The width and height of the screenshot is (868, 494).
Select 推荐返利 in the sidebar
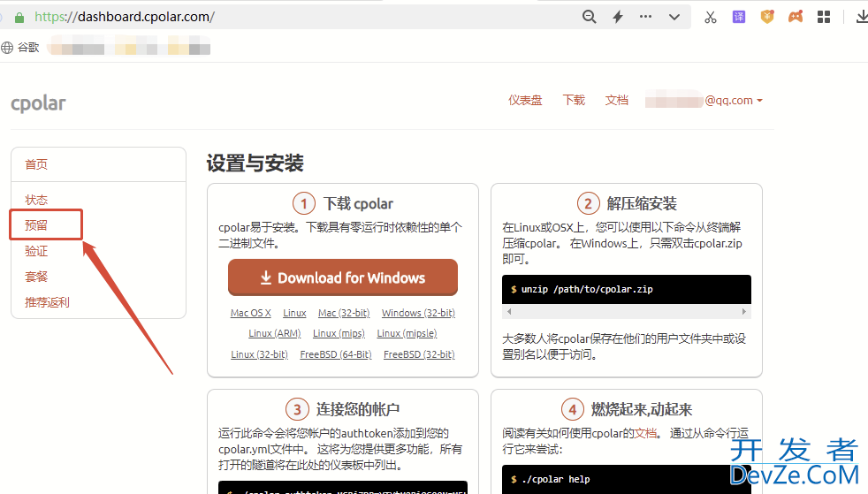47,302
